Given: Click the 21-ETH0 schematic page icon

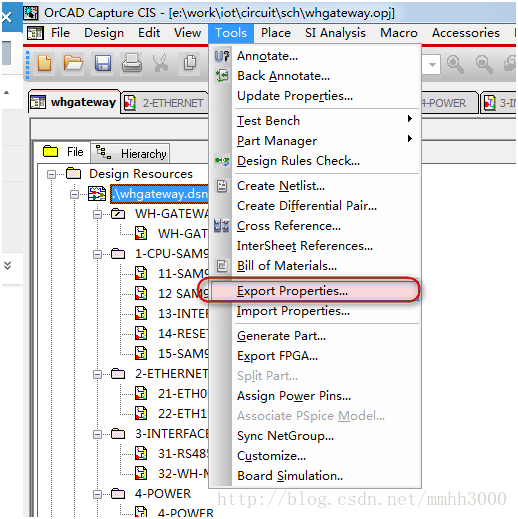Looking at the screenshot, I should 141,394.
